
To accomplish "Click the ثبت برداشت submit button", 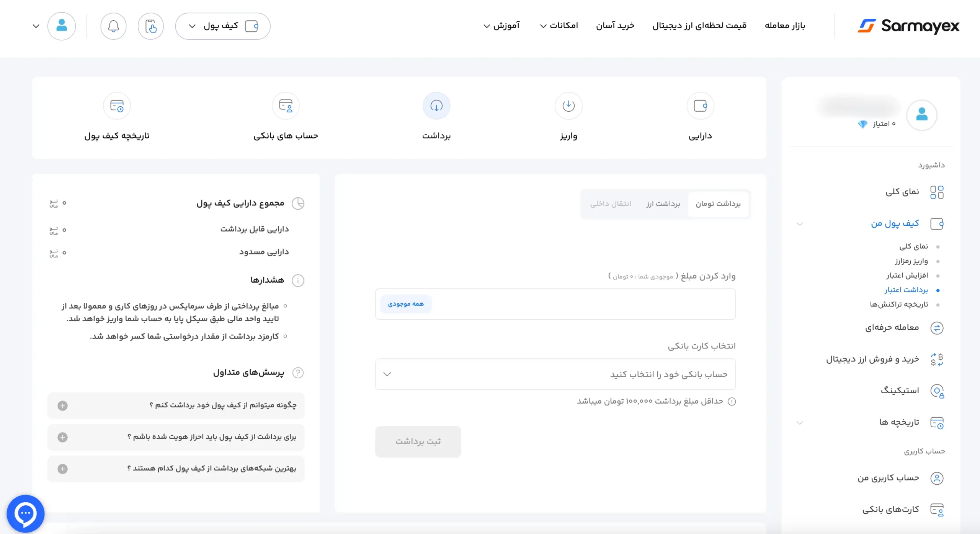I will point(418,441).
